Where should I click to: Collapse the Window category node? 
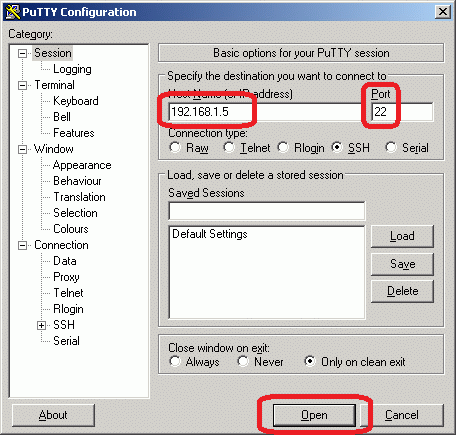[x=22, y=149]
